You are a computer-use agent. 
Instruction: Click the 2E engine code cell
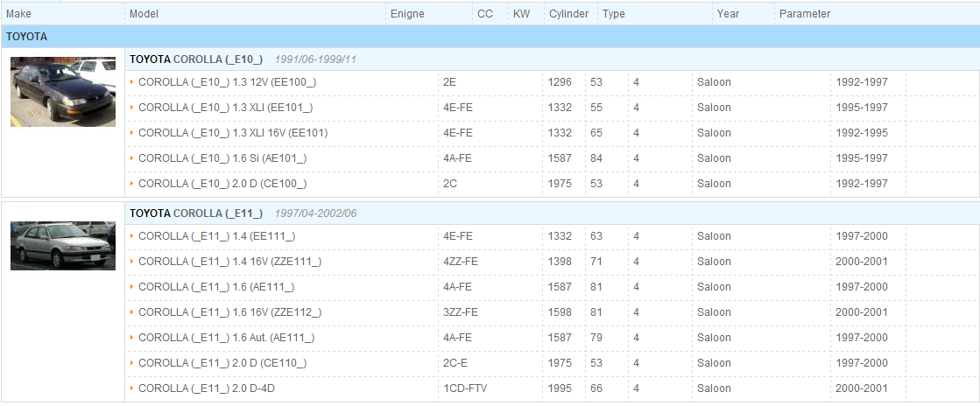click(x=450, y=82)
